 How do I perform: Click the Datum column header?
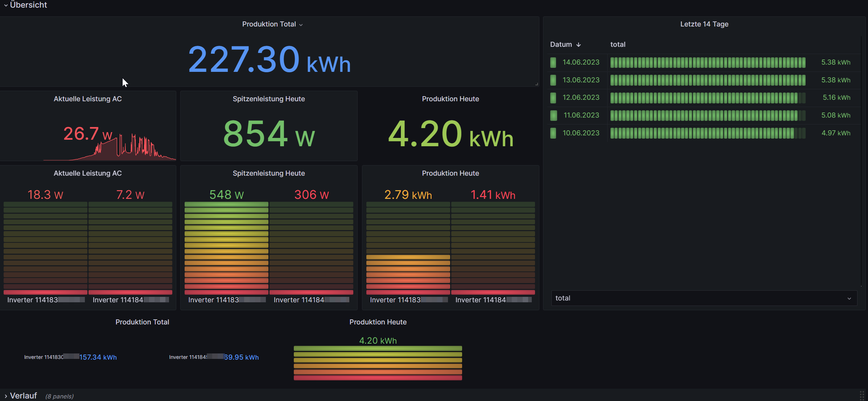pyautogui.click(x=561, y=45)
